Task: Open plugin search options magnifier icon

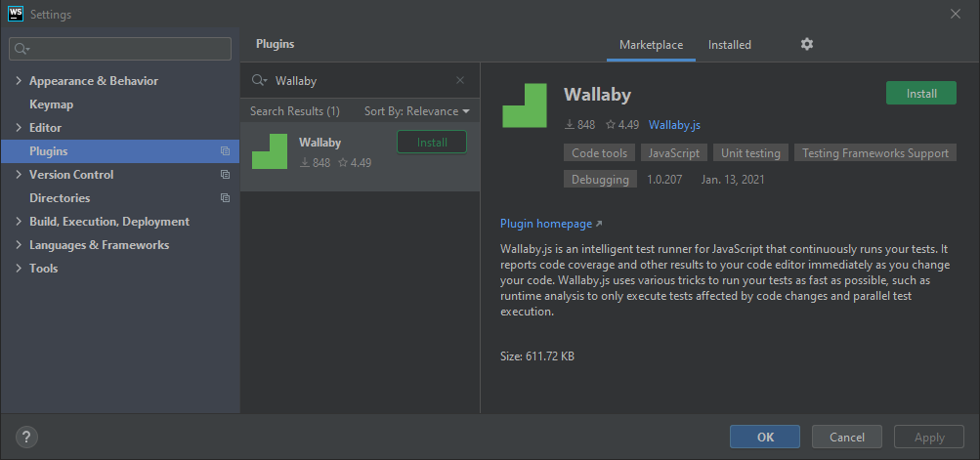Action: pyautogui.click(x=259, y=81)
